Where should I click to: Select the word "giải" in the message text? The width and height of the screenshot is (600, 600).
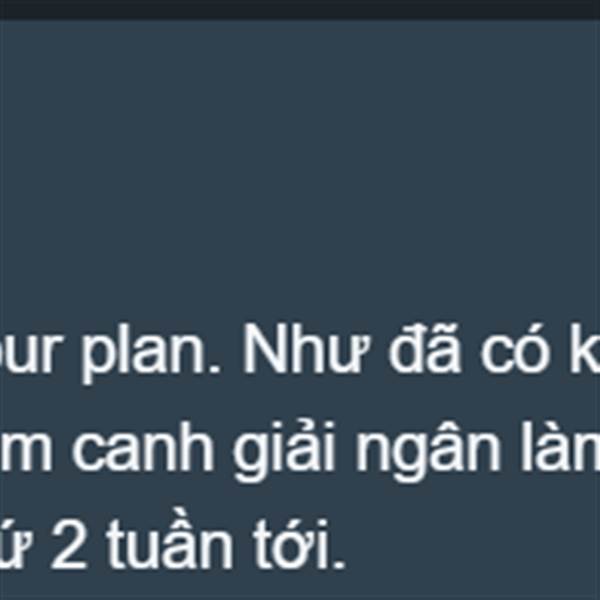(x=284, y=450)
